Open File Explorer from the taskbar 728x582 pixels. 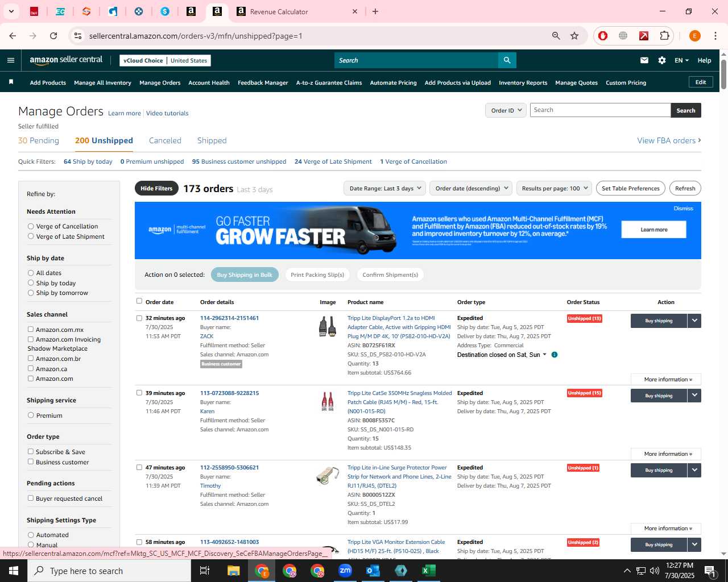coord(234,571)
